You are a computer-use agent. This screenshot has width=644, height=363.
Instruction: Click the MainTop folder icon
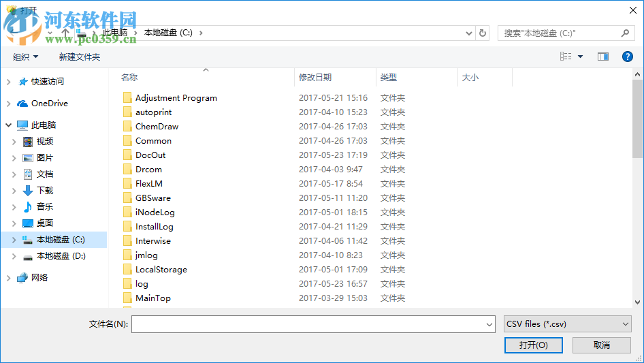pos(127,298)
